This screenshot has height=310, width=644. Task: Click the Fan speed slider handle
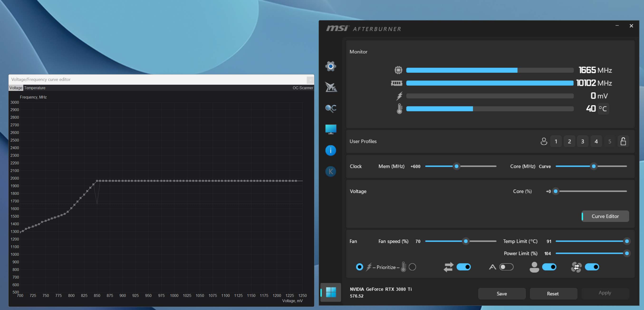point(466,241)
